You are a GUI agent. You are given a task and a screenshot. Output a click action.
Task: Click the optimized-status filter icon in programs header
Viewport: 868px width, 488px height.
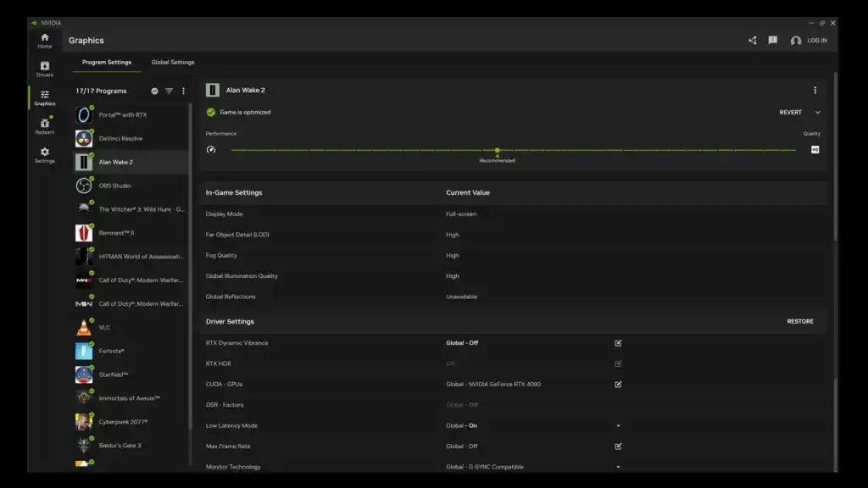point(154,91)
